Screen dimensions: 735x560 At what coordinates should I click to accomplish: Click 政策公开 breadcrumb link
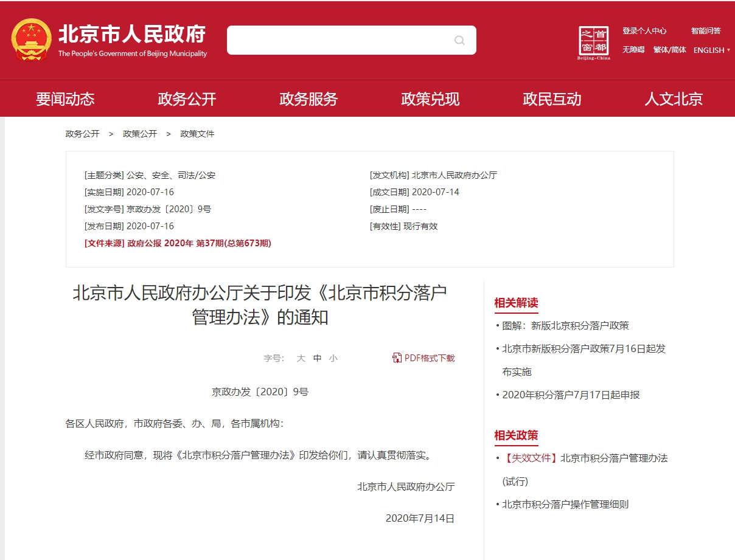point(140,134)
